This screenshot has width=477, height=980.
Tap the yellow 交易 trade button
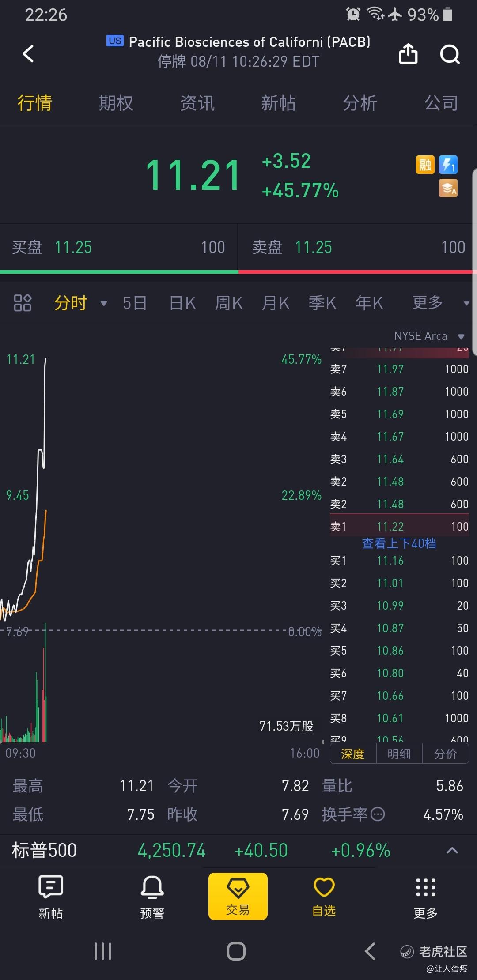click(238, 896)
